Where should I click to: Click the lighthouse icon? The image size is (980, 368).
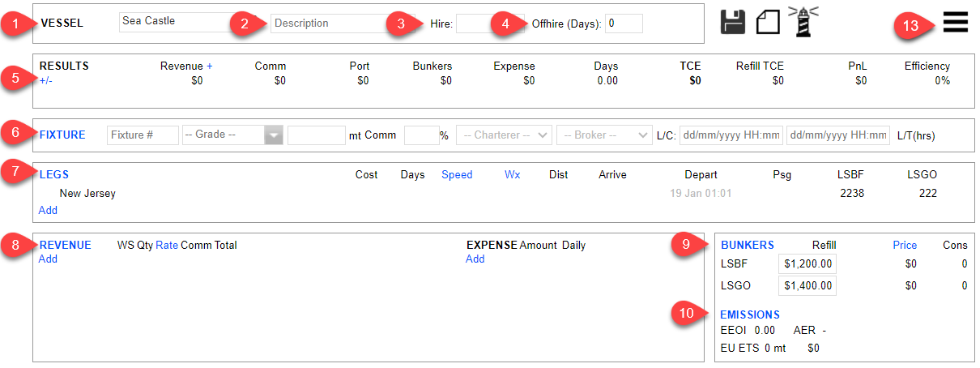[x=803, y=21]
